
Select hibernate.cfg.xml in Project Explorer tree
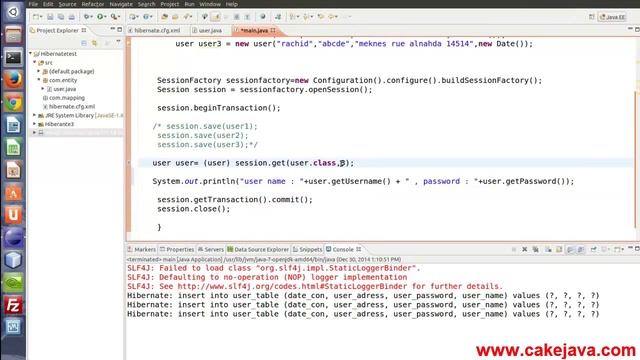click(x=69, y=107)
